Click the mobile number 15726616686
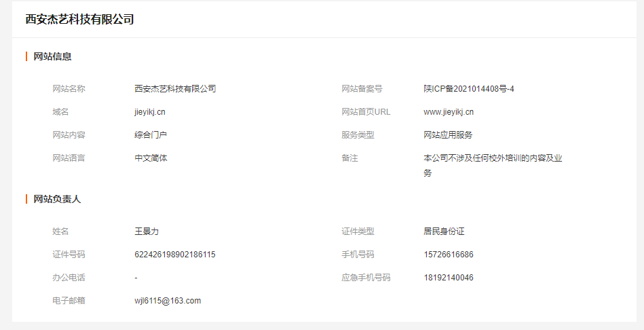 click(448, 255)
